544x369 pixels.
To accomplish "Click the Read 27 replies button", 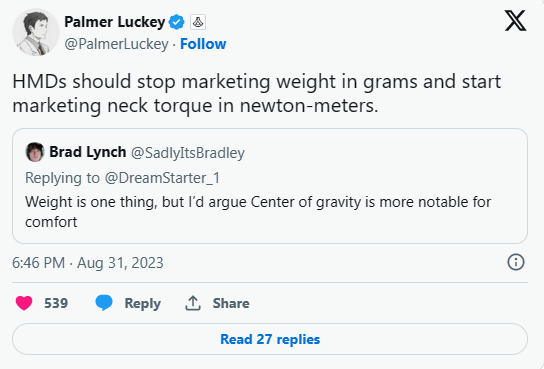I will (270, 339).
